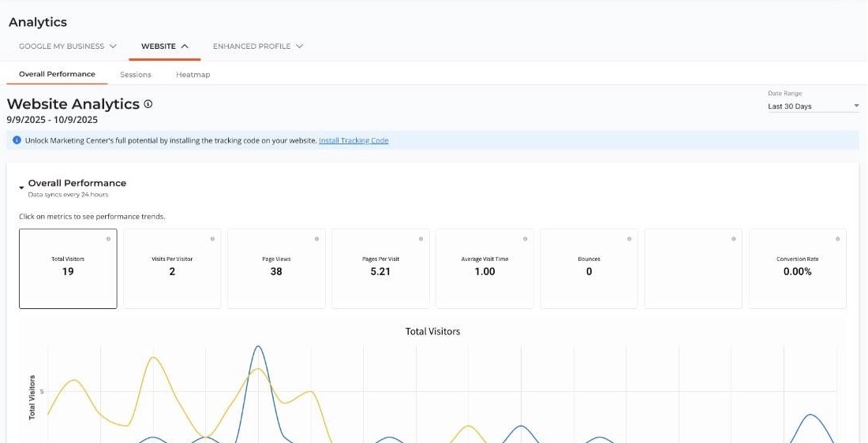The height and width of the screenshot is (443, 868).
Task: Click the info dot on Bounces card
Action: [x=629, y=239]
